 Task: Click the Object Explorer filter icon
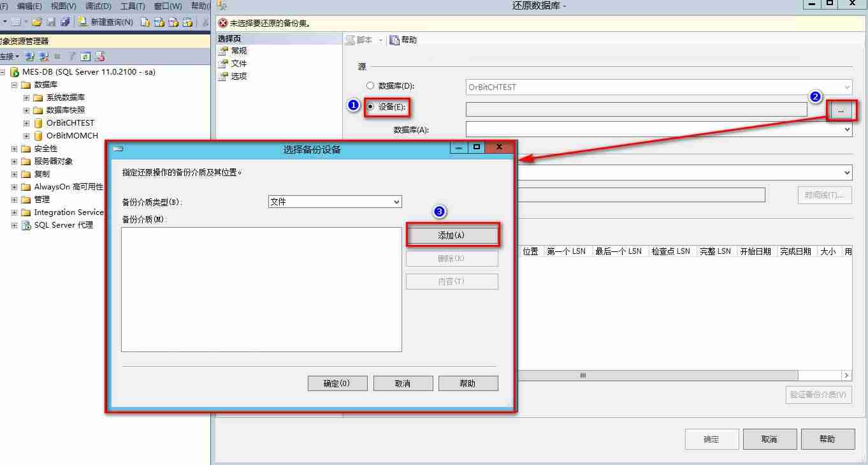(x=72, y=57)
